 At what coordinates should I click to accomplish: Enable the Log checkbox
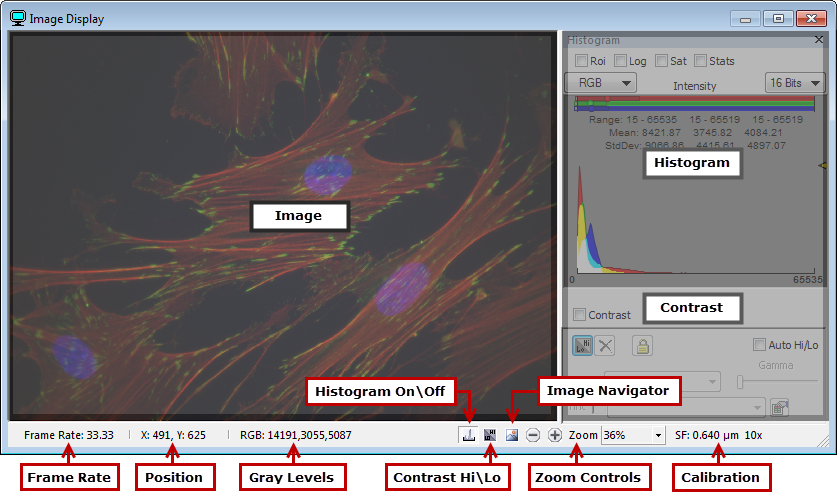(x=620, y=61)
